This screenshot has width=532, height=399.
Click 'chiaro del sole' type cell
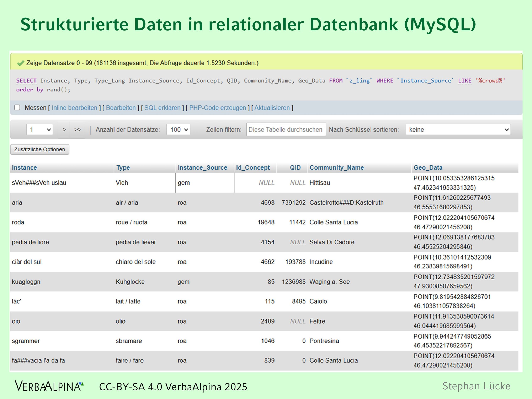coord(145,262)
